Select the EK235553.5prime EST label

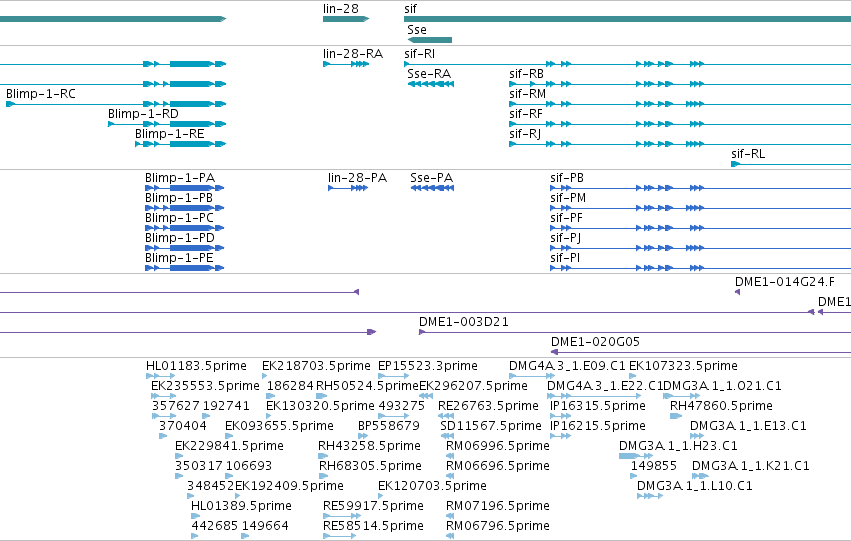[x=205, y=386]
